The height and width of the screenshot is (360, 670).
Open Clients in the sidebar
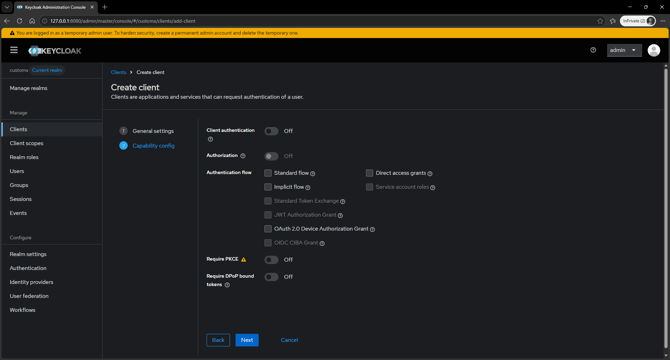click(x=52, y=129)
